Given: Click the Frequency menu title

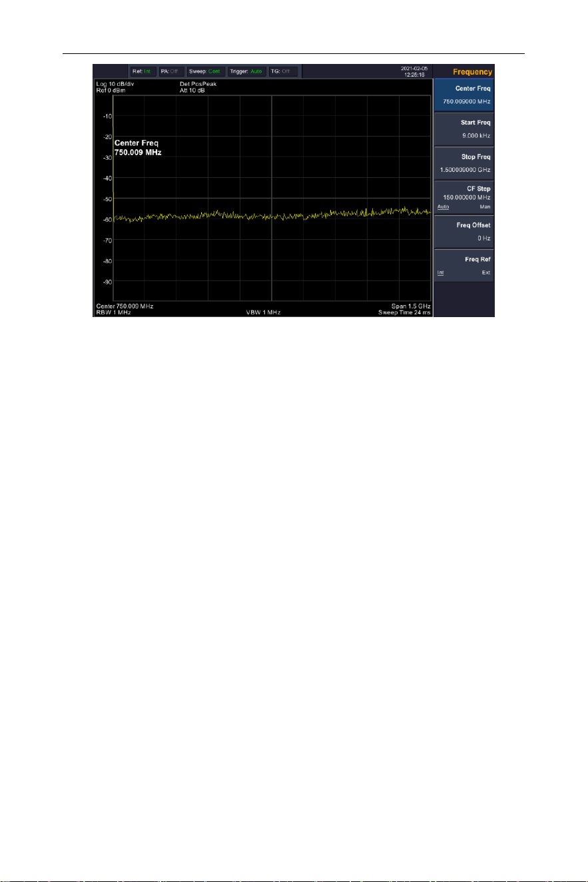Looking at the screenshot, I should (473, 72).
